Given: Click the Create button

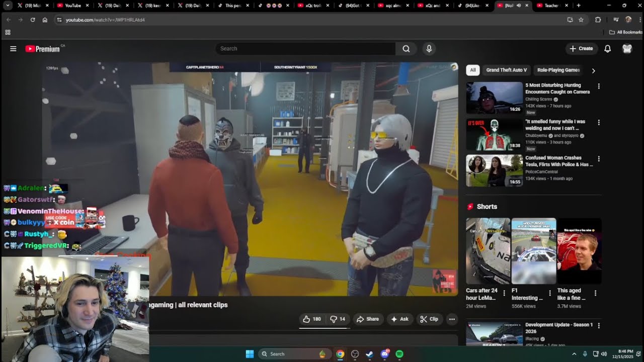Looking at the screenshot, I should [x=581, y=49].
